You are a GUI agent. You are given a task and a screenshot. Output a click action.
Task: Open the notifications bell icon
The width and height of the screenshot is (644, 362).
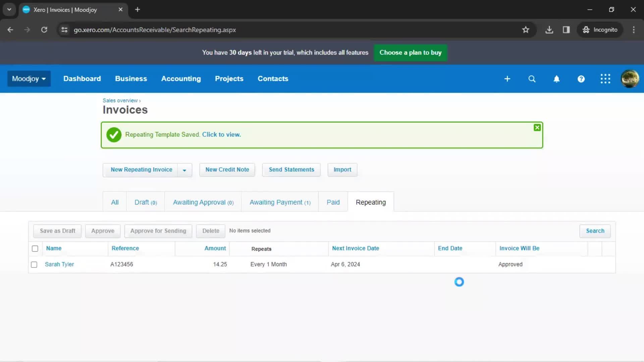[556, 79]
